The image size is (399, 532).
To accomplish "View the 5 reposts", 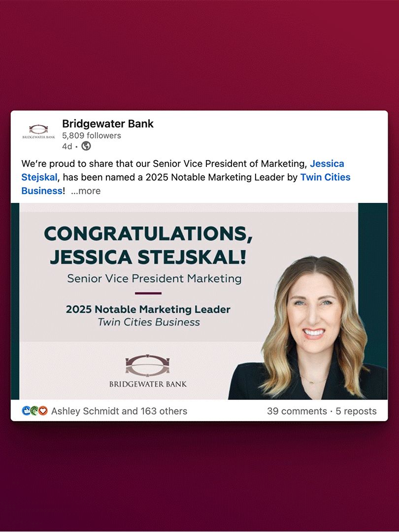I will point(356,411).
